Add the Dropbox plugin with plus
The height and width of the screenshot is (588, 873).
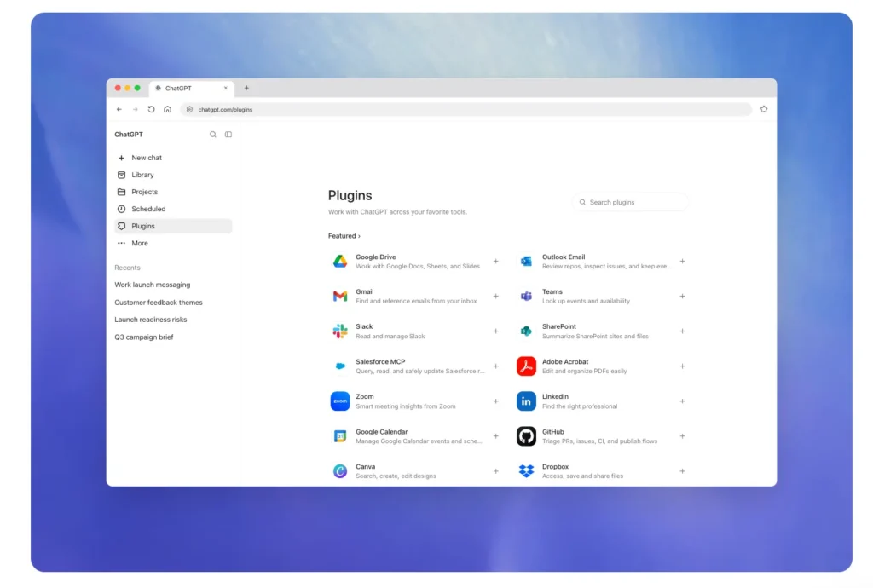click(682, 471)
